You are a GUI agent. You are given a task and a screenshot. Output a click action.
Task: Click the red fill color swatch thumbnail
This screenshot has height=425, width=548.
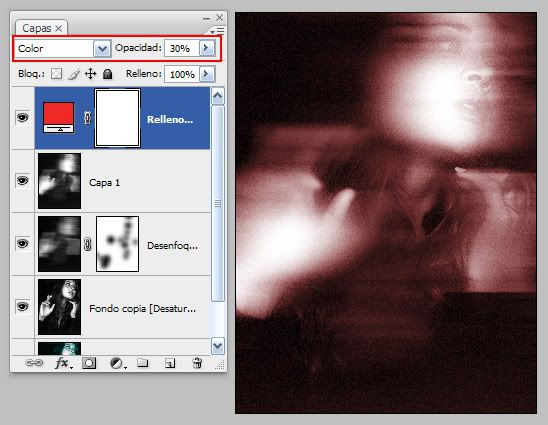59,117
